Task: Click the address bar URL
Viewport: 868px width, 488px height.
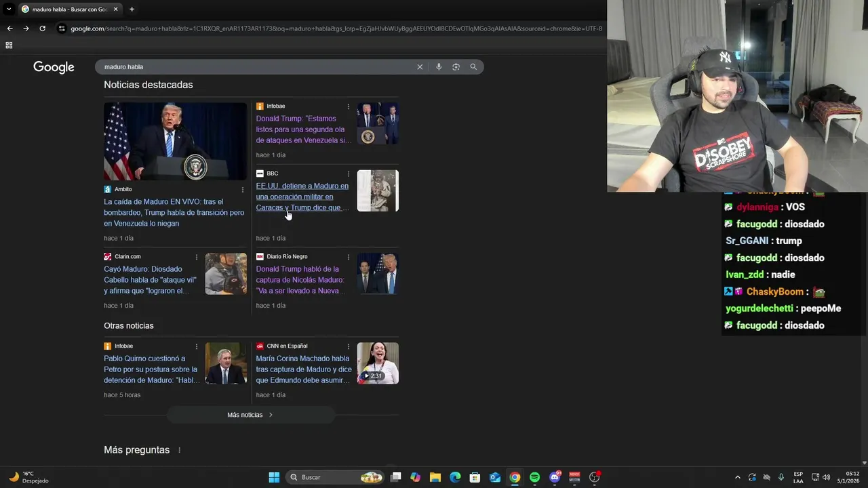Action: pos(336,28)
